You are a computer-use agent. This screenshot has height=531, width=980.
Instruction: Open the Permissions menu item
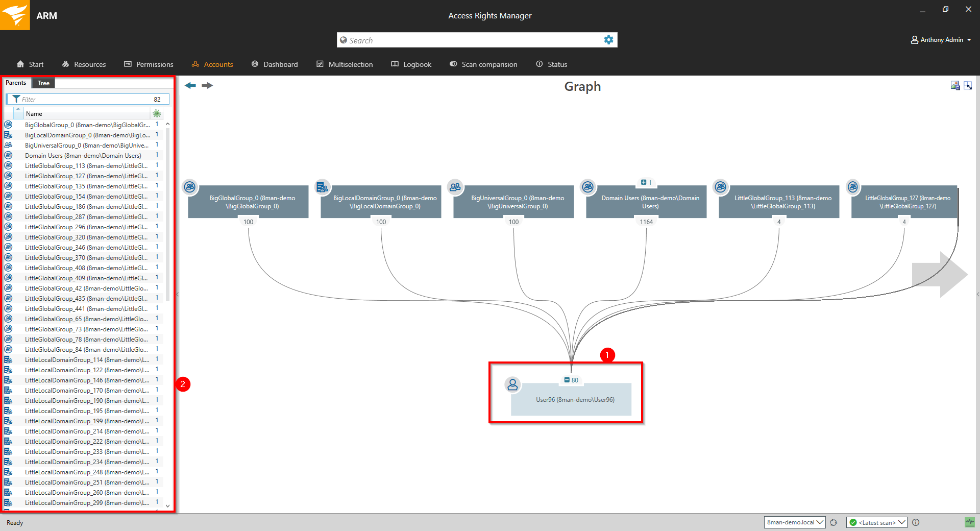pos(149,64)
